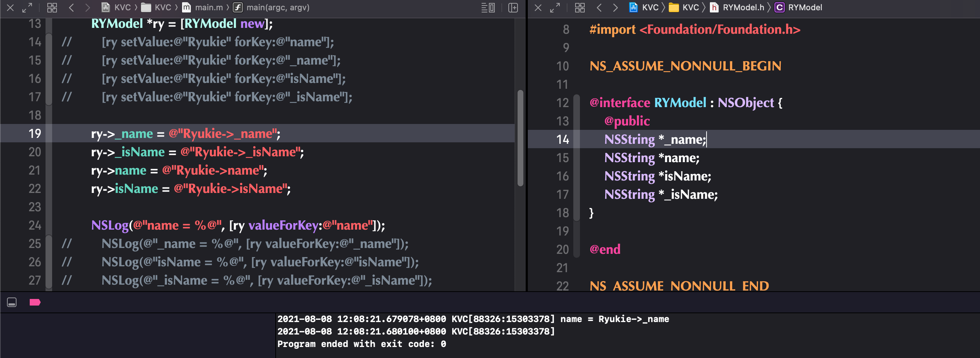Place cursor on ry->_isName assignment line
The height and width of the screenshot is (358, 980).
pos(197,152)
